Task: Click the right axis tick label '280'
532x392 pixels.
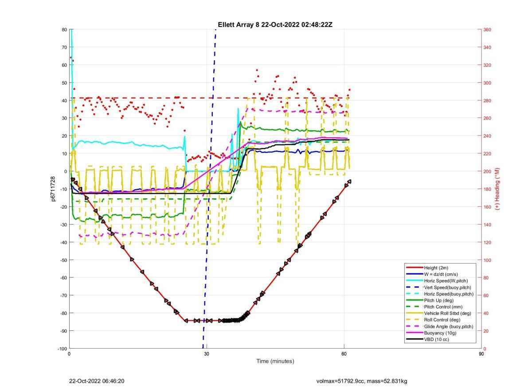Action: 487,101
